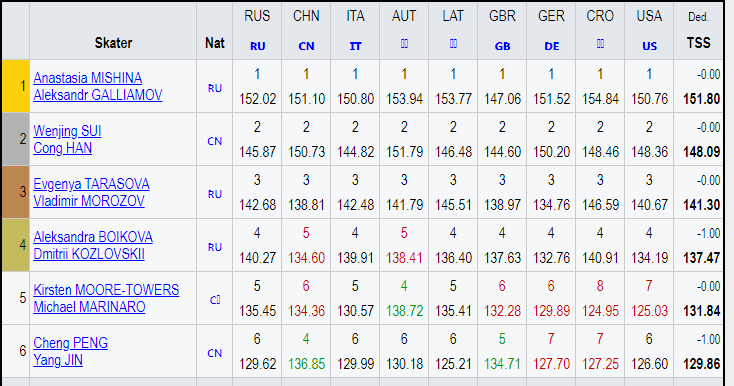Click the GBR judge header text
Screen dimensions: 734x386
pyautogui.click(x=502, y=16)
